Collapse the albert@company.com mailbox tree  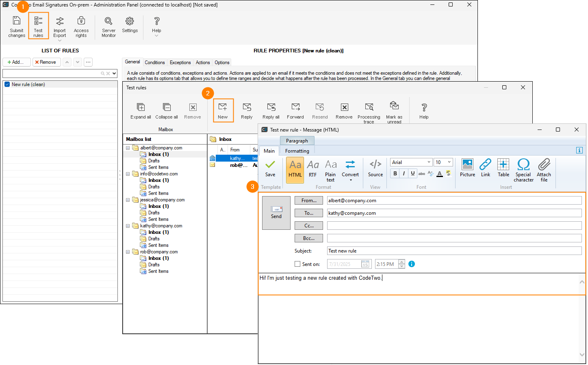click(128, 148)
